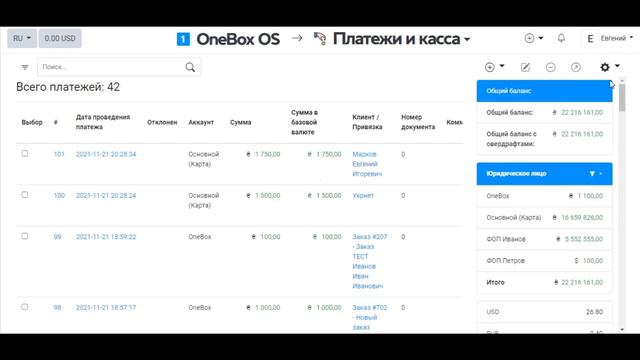Expand caret in Юридическое лицо panel header
The image size is (640, 360).
[601, 173]
